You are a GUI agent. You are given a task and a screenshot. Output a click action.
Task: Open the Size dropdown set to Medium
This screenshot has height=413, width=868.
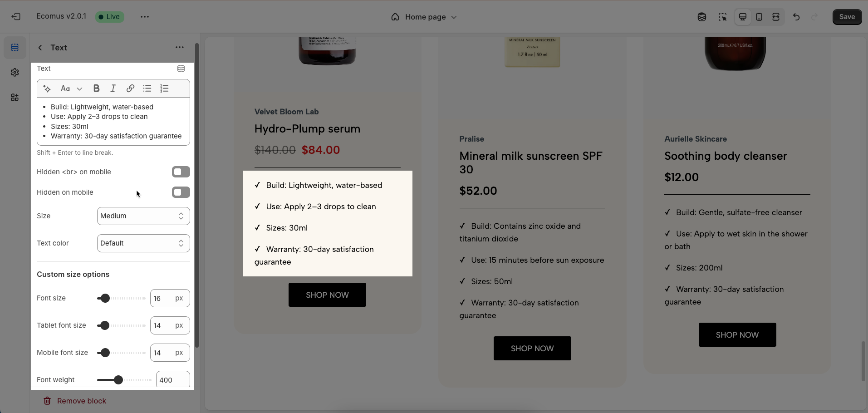click(x=143, y=216)
